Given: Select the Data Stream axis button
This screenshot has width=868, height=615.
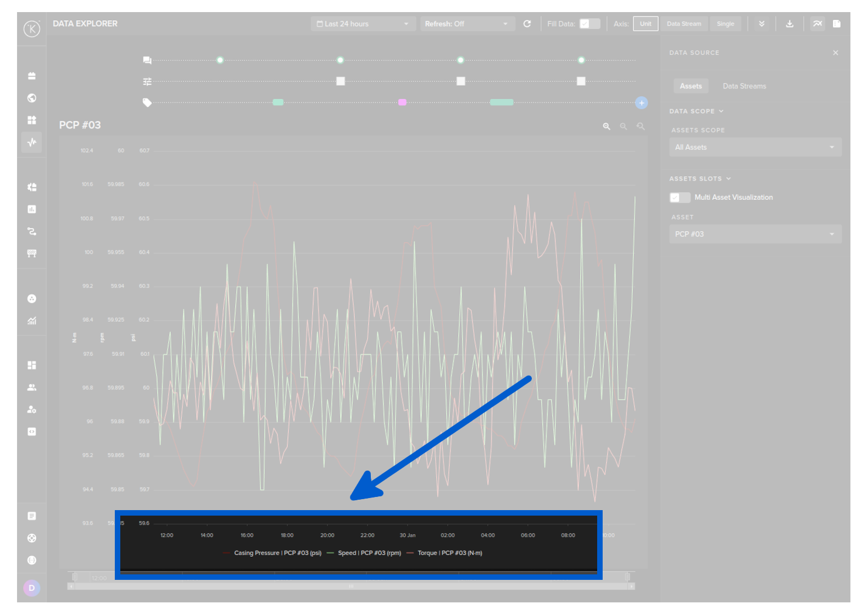Looking at the screenshot, I should click(x=684, y=24).
